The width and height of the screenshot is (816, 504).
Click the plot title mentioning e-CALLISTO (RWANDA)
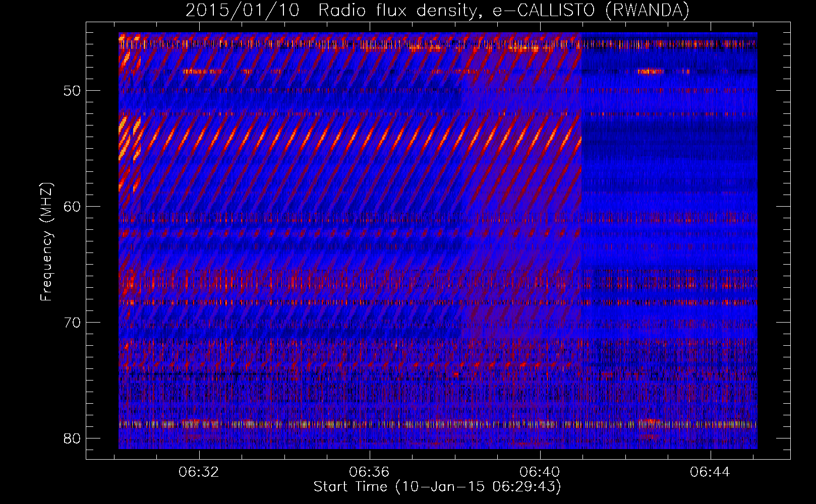click(x=437, y=10)
